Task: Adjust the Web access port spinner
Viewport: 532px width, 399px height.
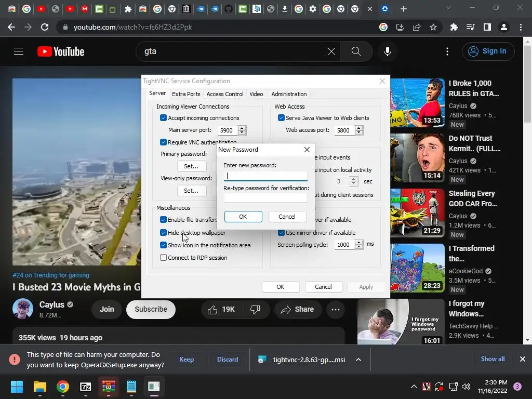Action: pos(358,130)
